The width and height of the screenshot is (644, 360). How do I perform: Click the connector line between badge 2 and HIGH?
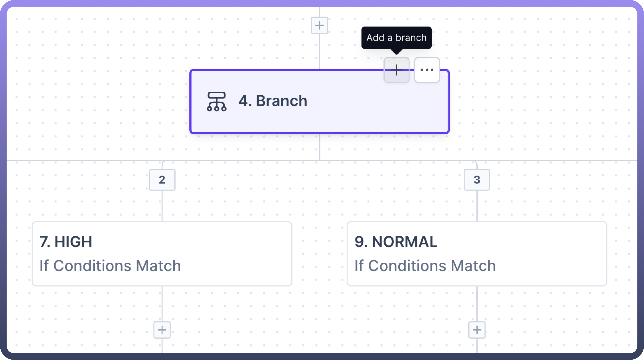tap(162, 206)
